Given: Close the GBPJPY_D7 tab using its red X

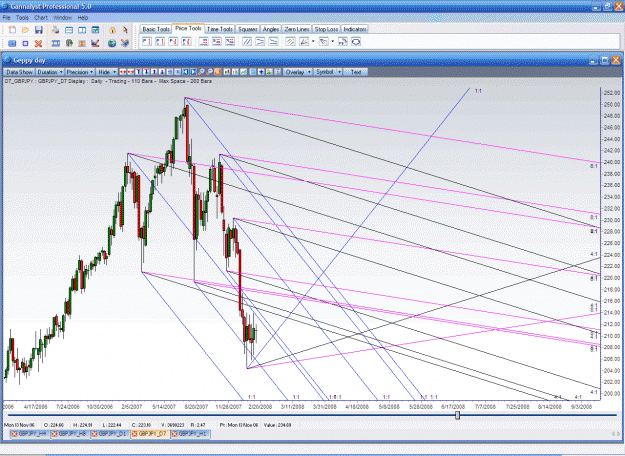Looking at the screenshot, I should click(135, 434).
